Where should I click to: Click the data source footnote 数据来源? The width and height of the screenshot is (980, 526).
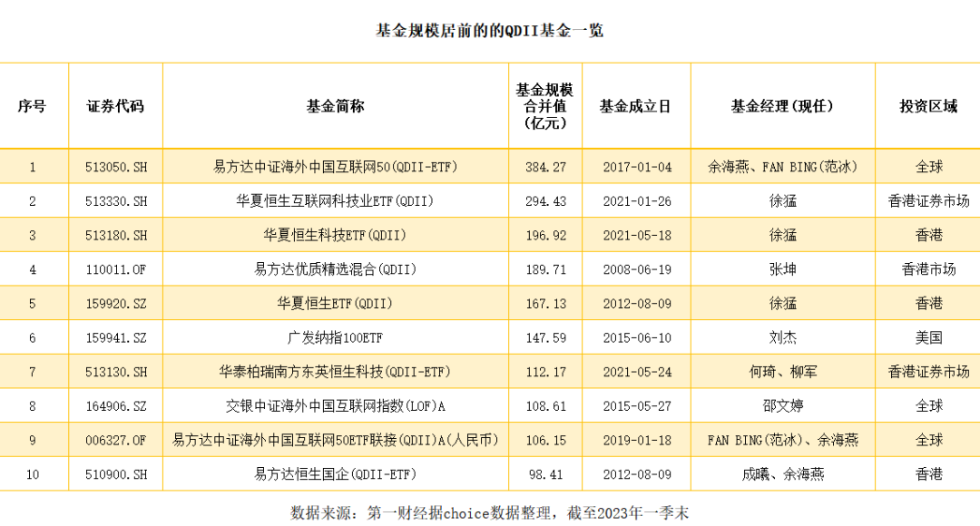[489, 513]
